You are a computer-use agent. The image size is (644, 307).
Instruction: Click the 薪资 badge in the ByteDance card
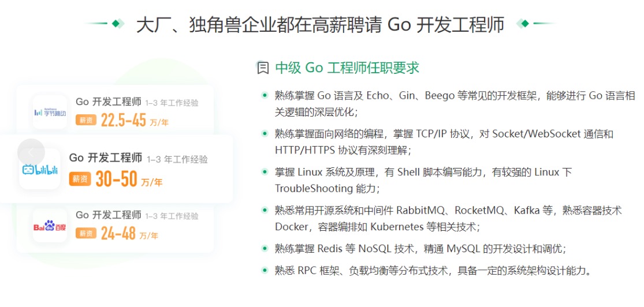tap(86, 120)
